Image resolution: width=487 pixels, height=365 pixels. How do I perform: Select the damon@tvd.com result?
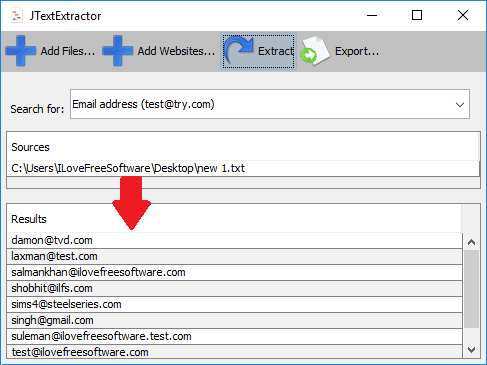point(234,240)
